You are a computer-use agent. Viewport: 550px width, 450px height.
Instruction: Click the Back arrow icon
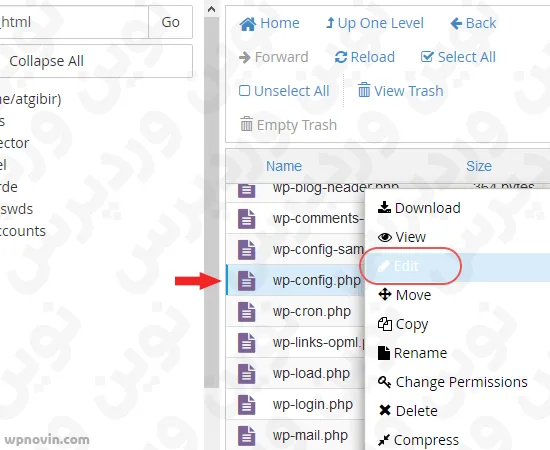pyautogui.click(x=456, y=23)
